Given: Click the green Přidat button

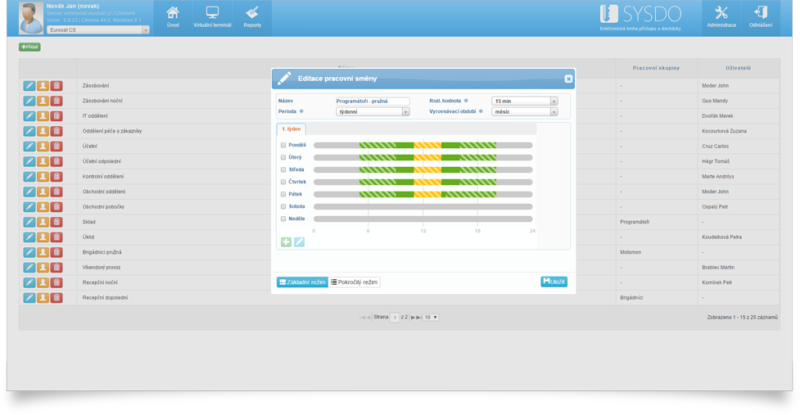Looking at the screenshot, I should (30, 47).
